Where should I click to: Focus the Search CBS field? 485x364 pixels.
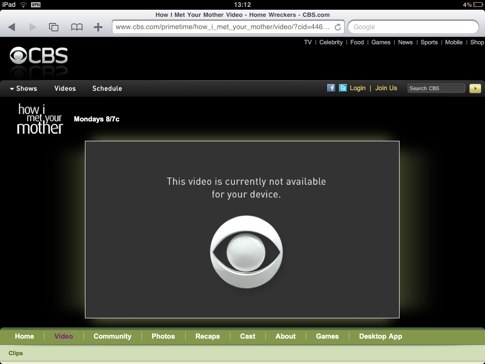point(436,88)
